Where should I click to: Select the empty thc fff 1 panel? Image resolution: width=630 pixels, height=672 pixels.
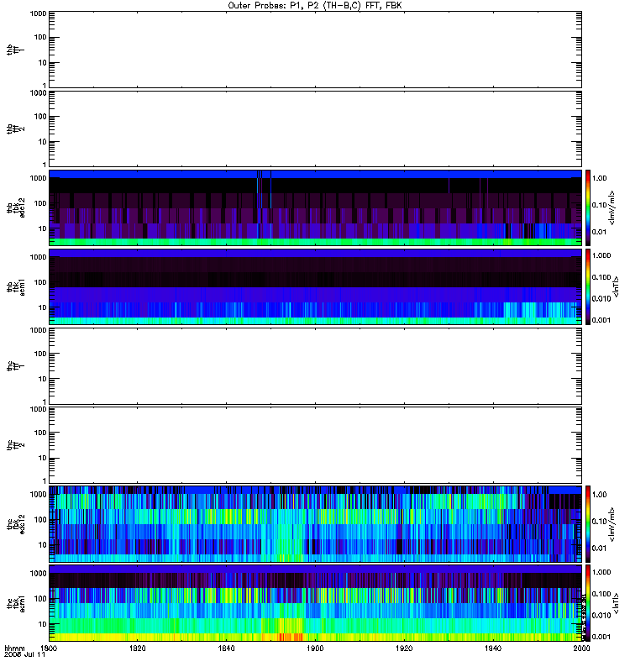pos(315,366)
